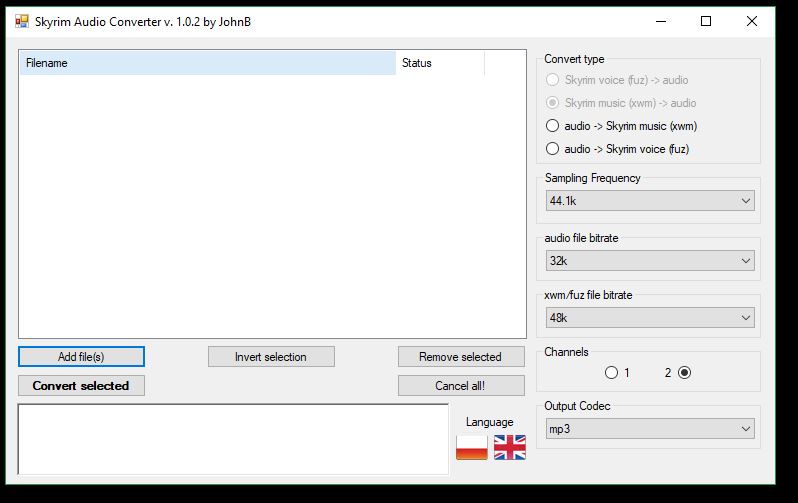The image size is (798, 503).
Task: Choose audio -> Skyrim voice (fuz) option
Action: pos(553,149)
